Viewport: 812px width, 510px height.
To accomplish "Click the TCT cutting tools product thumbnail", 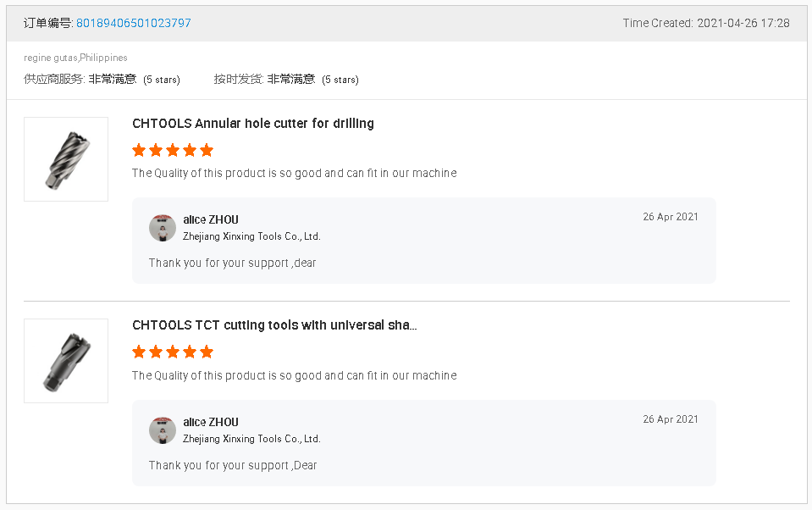I will point(66,361).
